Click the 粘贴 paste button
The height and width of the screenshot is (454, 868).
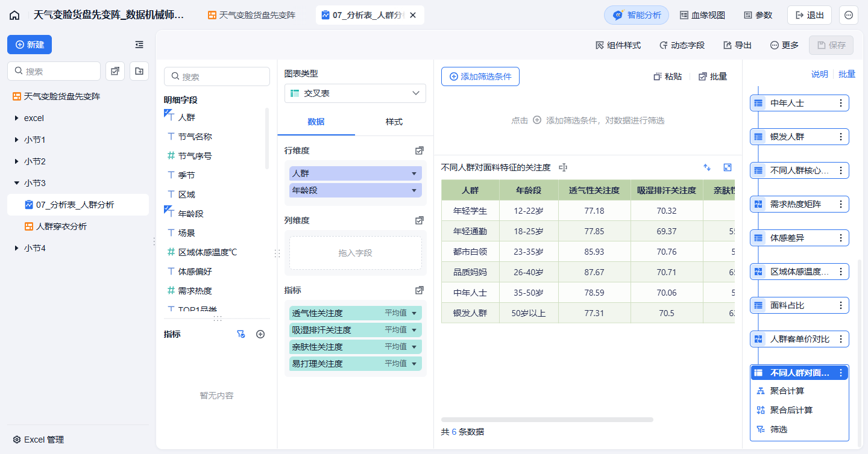pyautogui.click(x=668, y=76)
